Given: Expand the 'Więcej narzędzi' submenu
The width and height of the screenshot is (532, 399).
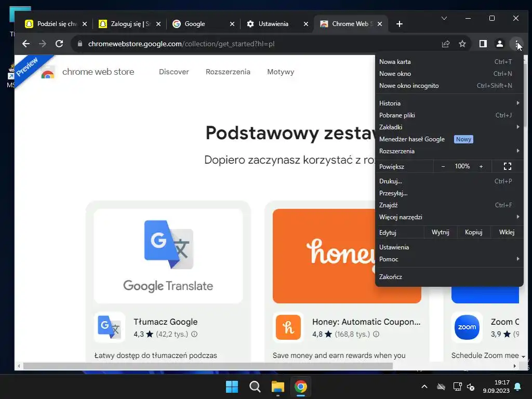Looking at the screenshot, I should click(x=449, y=217).
